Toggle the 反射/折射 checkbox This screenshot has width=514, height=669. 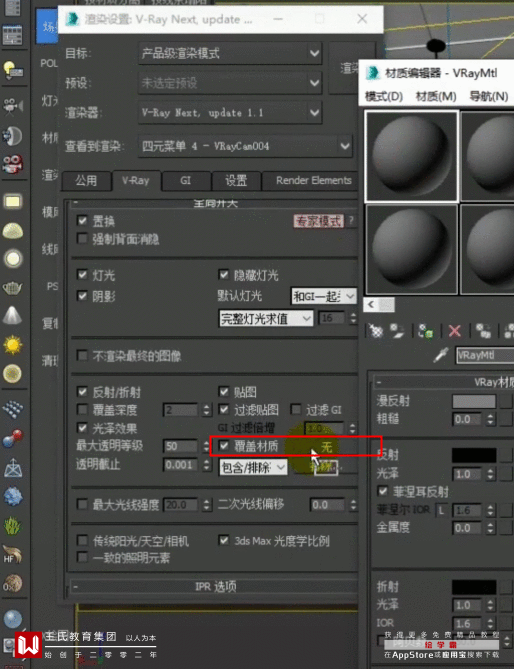pyautogui.click(x=82, y=391)
